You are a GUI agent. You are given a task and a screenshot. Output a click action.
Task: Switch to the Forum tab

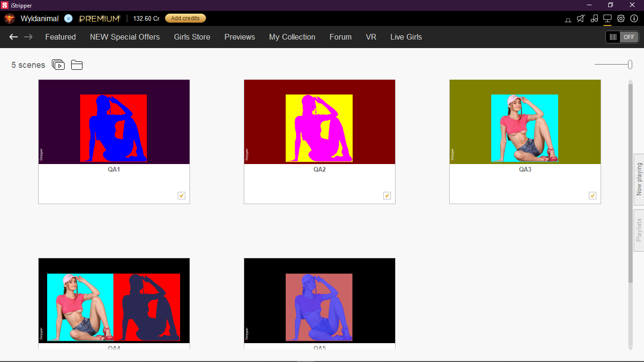(x=340, y=37)
